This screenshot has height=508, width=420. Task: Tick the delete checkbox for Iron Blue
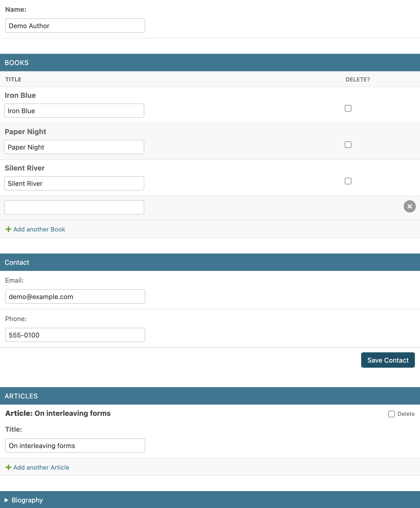[x=348, y=108]
